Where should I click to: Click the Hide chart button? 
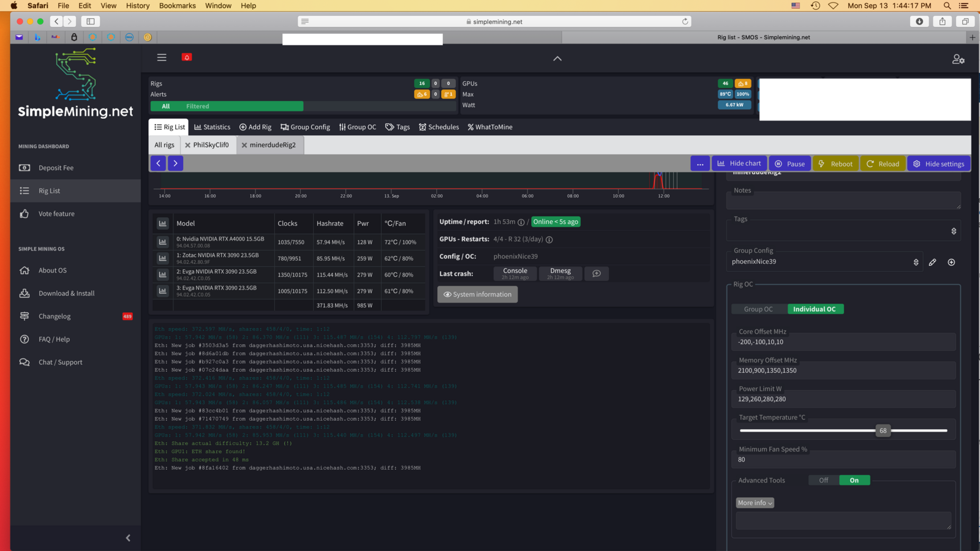click(x=739, y=163)
